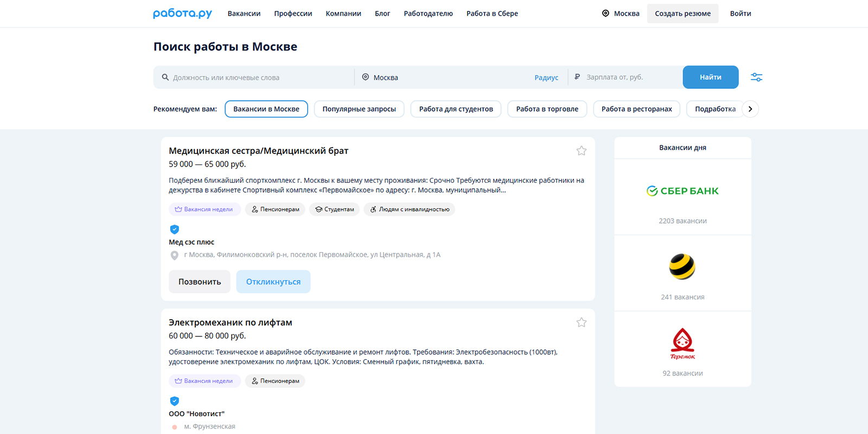Click Позвонить for the nurse vacancy
The height and width of the screenshot is (434, 868).
point(200,282)
